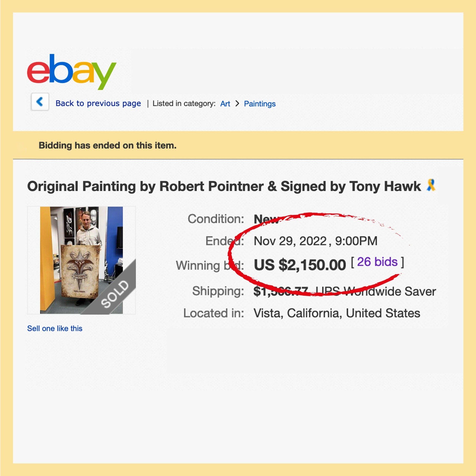
Task: Click the gray SOLD banner on the thumbnail
Action: tap(115, 294)
